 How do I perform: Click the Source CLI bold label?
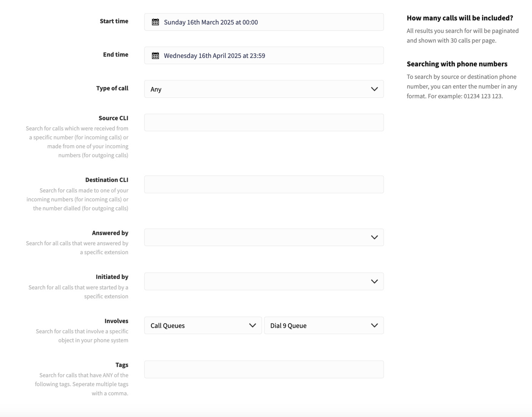coord(113,118)
